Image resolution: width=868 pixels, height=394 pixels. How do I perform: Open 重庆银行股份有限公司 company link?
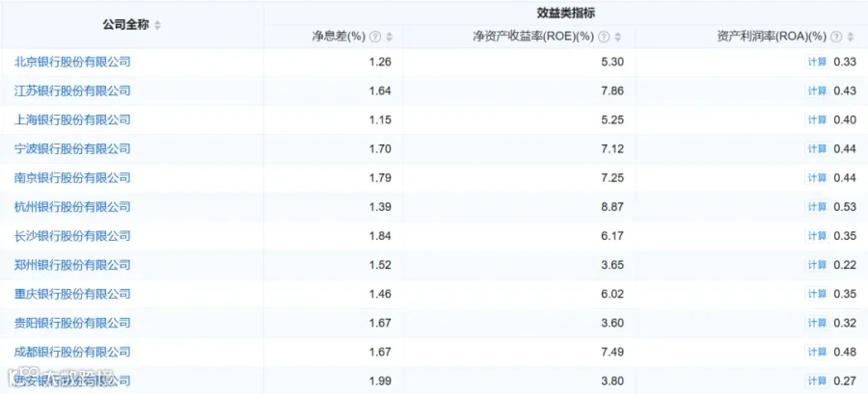click(x=72, y=294)
